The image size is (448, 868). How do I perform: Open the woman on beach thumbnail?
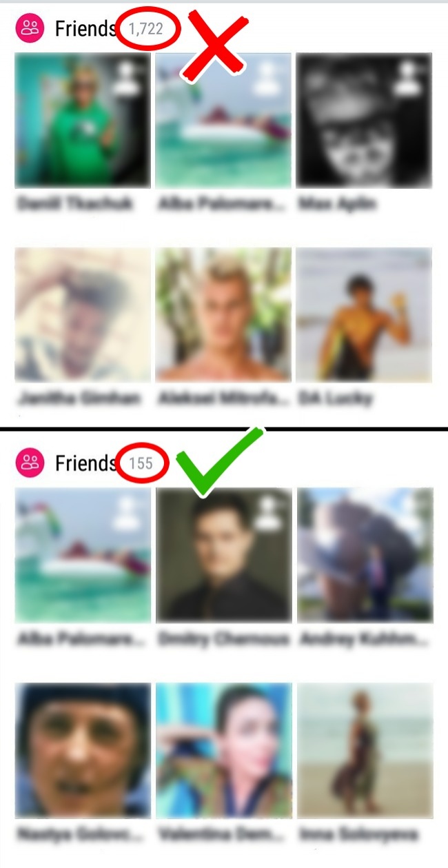pos(364,751)
